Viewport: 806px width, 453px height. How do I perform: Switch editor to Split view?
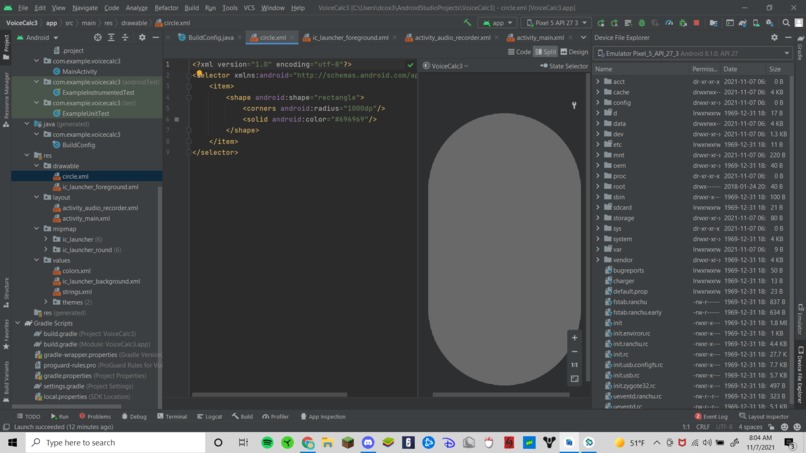point(546,52)
